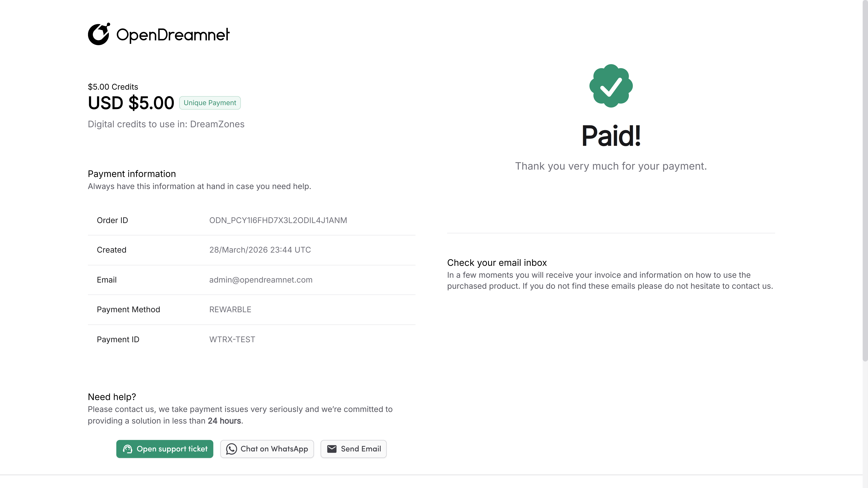Click the REWARBLE payment method value
The width and height of the screenshot is (868, 488).
click(230, 310)
